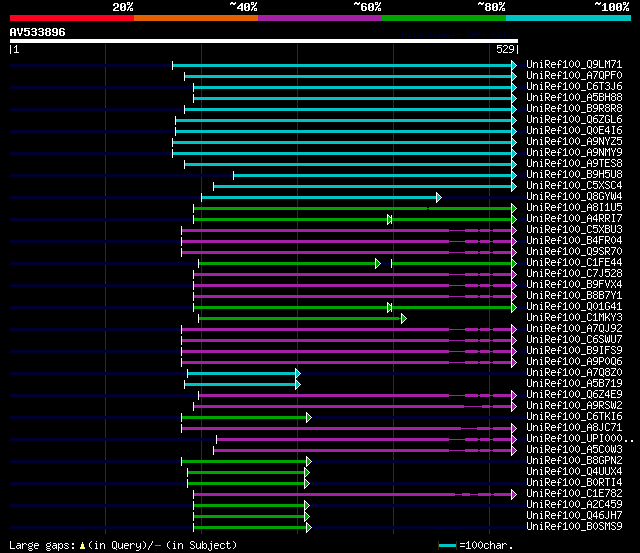The height and width of the screenshot is (553, 640).
Task: Click UniRef100_B8B7Y1 label
Action: coord(574,296)
